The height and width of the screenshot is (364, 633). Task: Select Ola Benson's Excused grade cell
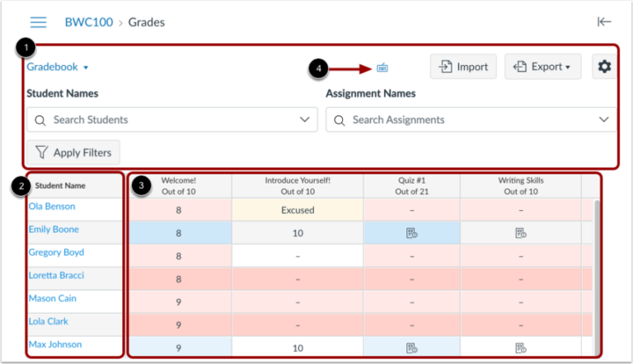[298, 210]
